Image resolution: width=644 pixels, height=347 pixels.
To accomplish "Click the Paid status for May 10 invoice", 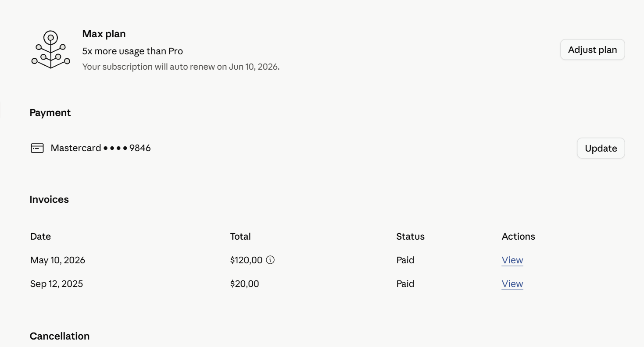I will (x=405, y=260).
